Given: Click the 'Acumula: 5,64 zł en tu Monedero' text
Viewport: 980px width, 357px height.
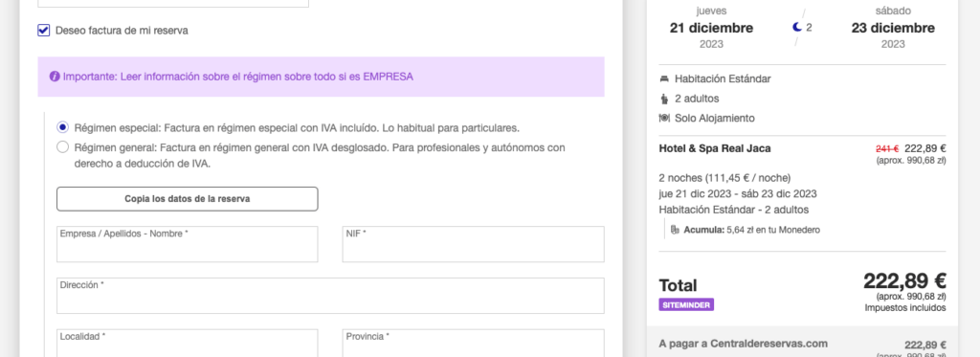Looking at the screenshot, I should (752, 230).
